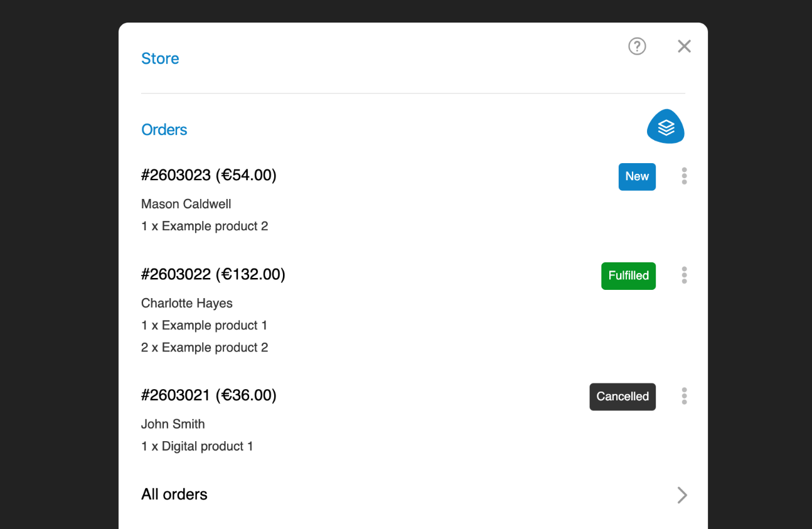
Task: Click customer name Mason Caldwell
Action: pyautogui.click(x=186, y=204)
